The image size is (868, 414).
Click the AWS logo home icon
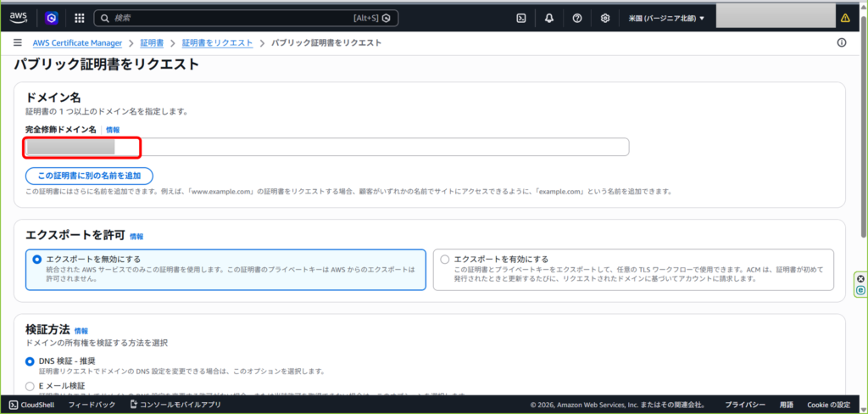pos(19,17)
